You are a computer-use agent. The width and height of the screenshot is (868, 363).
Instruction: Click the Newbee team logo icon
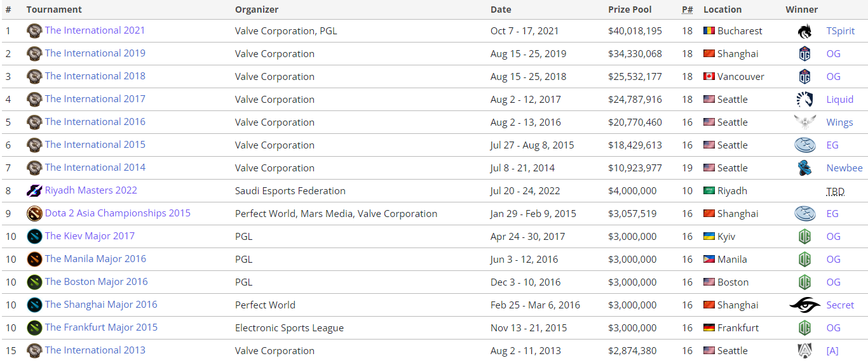point(805,168)
